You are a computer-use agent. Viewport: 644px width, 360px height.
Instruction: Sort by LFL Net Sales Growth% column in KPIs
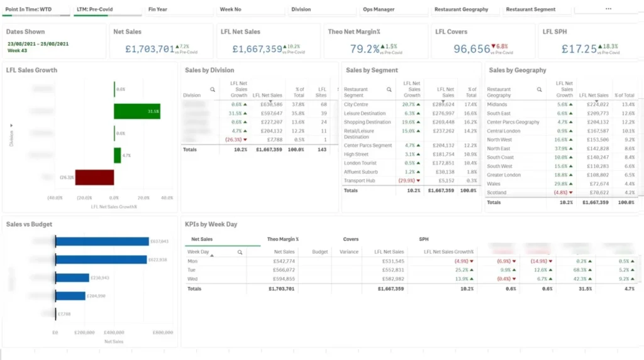[448, 252]
